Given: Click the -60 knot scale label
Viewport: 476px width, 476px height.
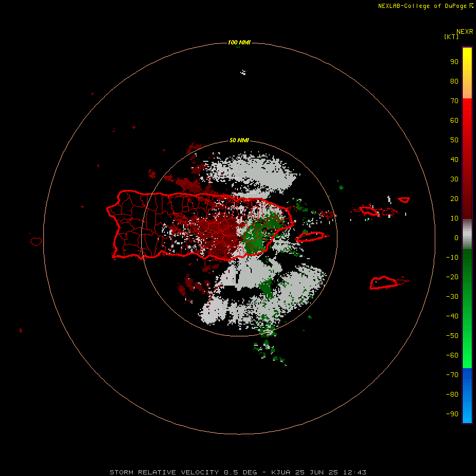Looking at the screenshot, I should pos(452,355).
